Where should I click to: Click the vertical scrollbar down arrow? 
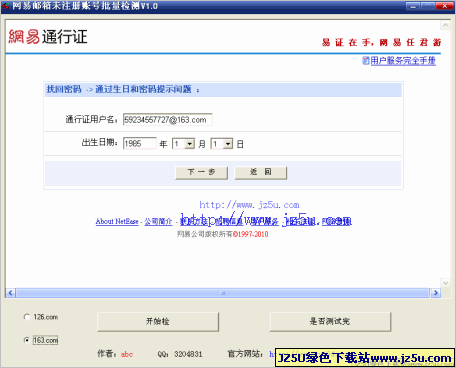pyautogui.click(x=445, y=283)
